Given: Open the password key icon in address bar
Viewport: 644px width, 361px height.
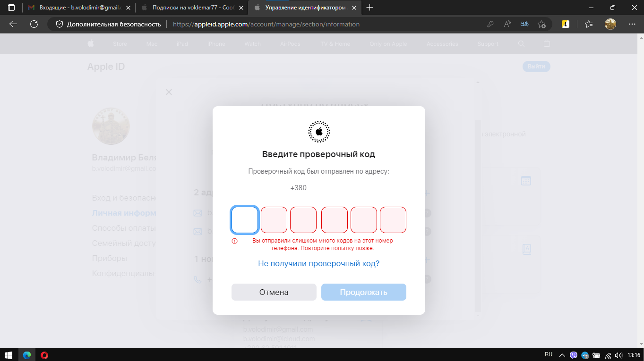Looking at the screenshot, I should pyautogui.click(x=490, y=24).
